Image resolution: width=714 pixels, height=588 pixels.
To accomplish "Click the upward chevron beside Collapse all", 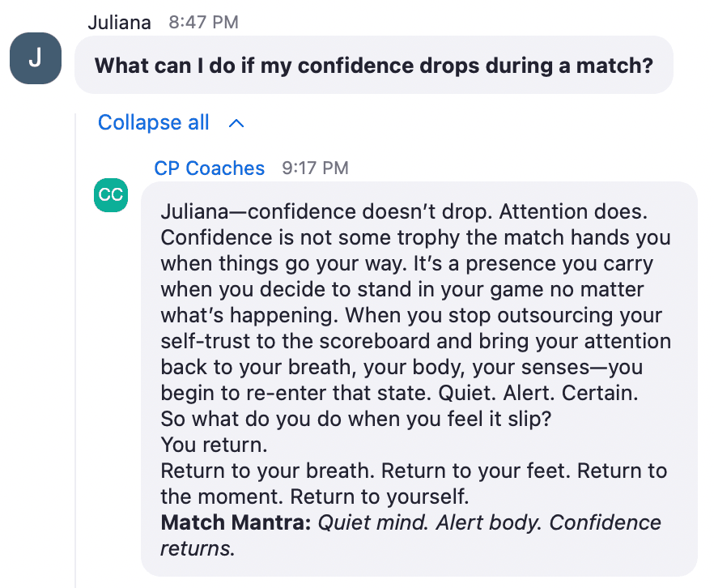I will tap(236, 123).
